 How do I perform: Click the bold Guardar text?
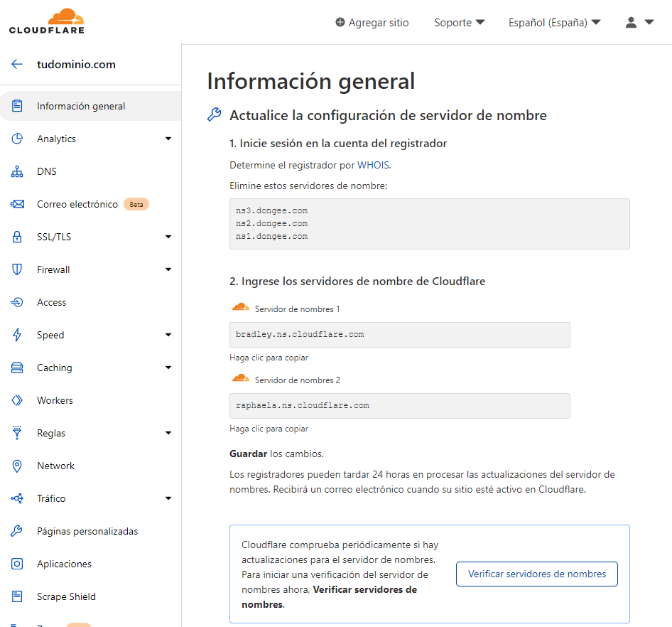pyautogui.click(x=248, y=454)
